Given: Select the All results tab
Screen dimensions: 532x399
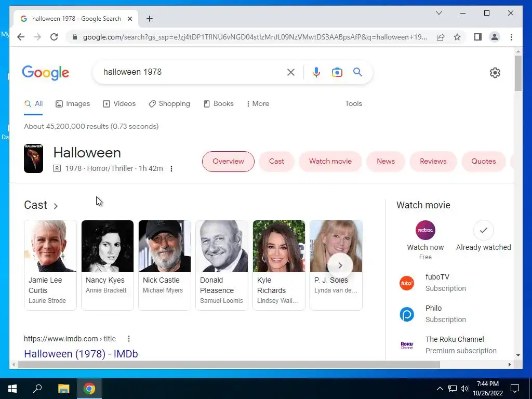Looking at the screenshot, I should tap(34, 104).
